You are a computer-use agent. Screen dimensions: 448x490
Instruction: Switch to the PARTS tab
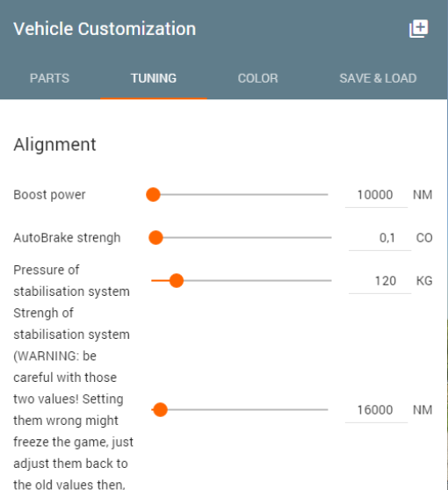tap(50, 78)
